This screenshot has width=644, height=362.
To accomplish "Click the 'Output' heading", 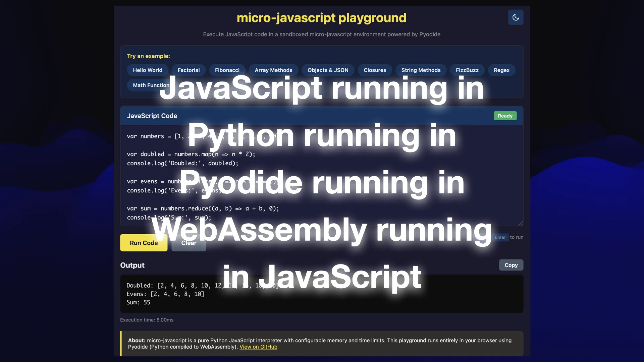I will coord(132,265).
